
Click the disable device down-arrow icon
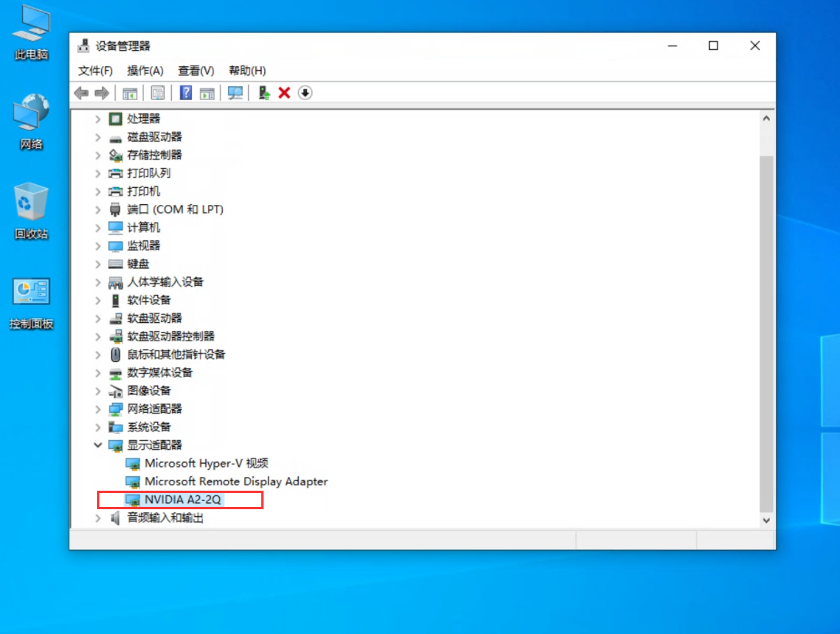pyautogui.click(x=305, y=93)
